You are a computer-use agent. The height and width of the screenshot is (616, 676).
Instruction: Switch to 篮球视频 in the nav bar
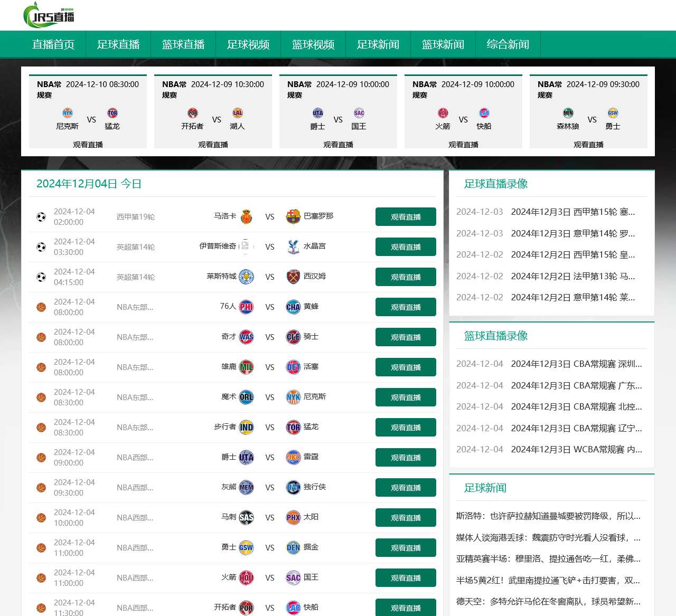click(313, 44)
